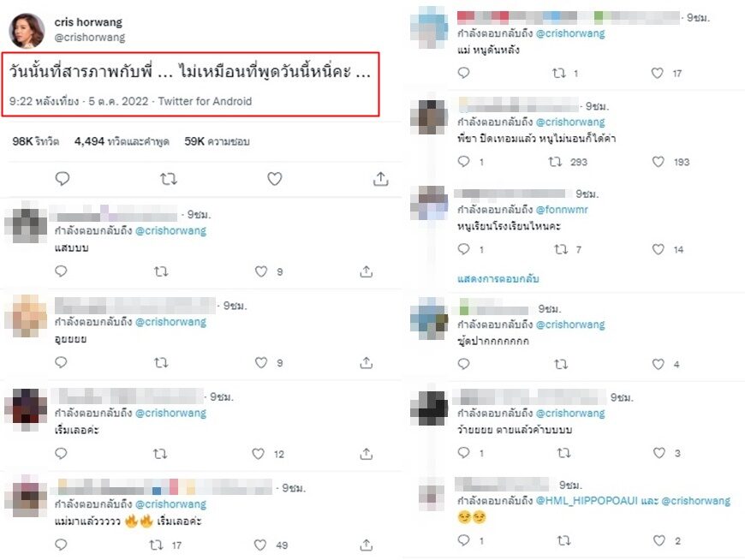Click reply icon under main cris horwang tweet

pyautogui.click(x=63, y=179)
